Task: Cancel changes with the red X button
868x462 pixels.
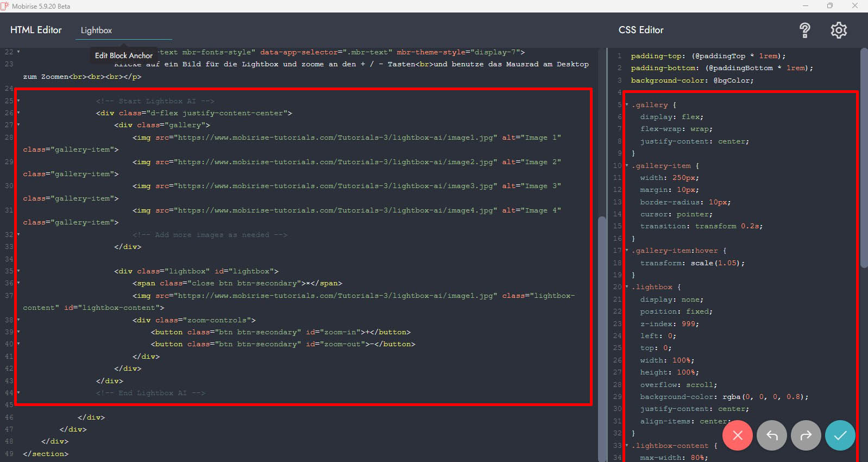Action: pos(737,435)
